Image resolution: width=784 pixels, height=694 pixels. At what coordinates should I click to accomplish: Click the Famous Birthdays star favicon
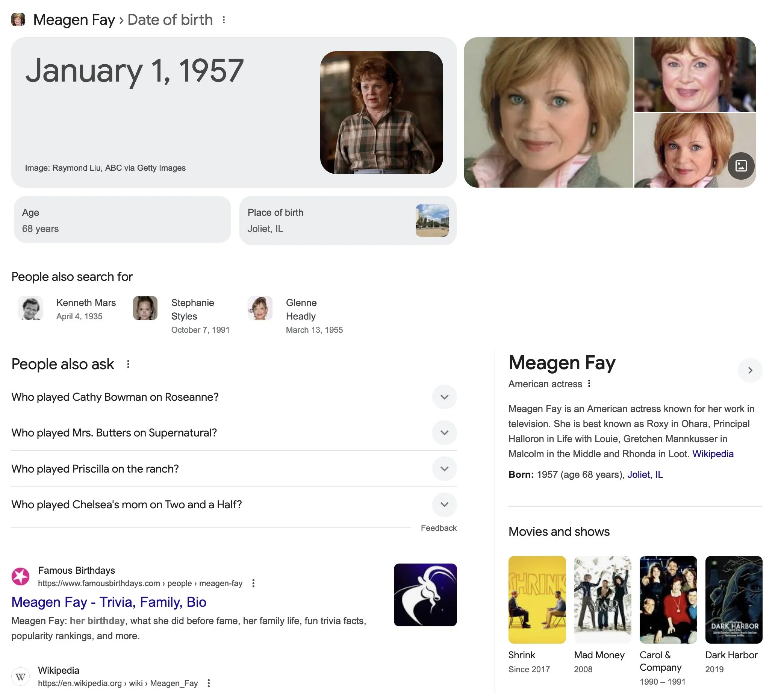(21, 576)
